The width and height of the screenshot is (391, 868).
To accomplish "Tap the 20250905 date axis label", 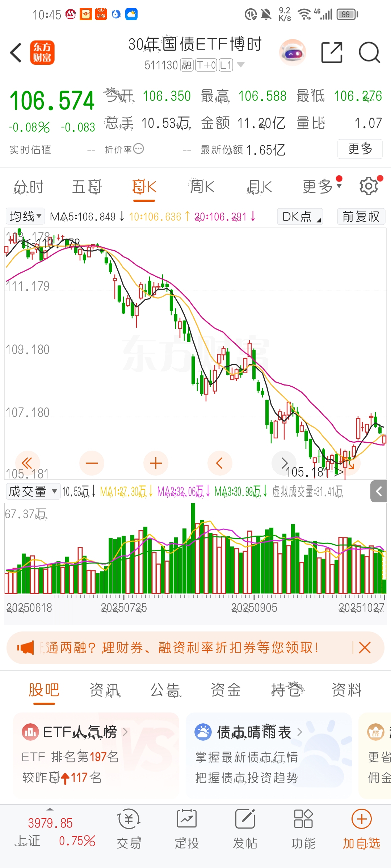I will (254, 608).
